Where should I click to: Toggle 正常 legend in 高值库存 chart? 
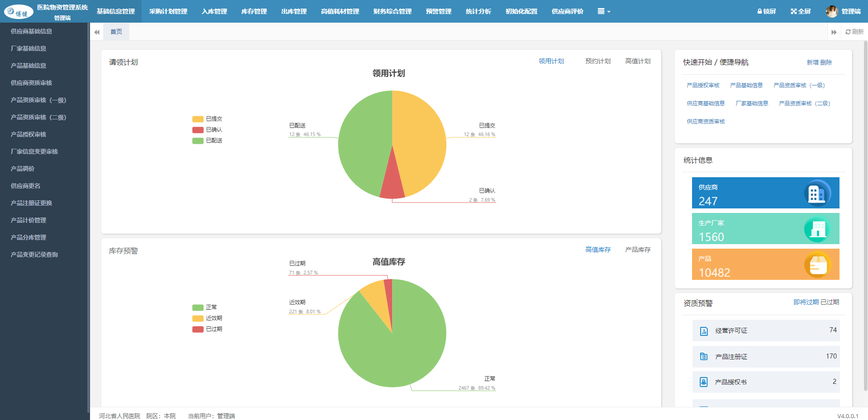pyautogui.click(x=204, y=307)
